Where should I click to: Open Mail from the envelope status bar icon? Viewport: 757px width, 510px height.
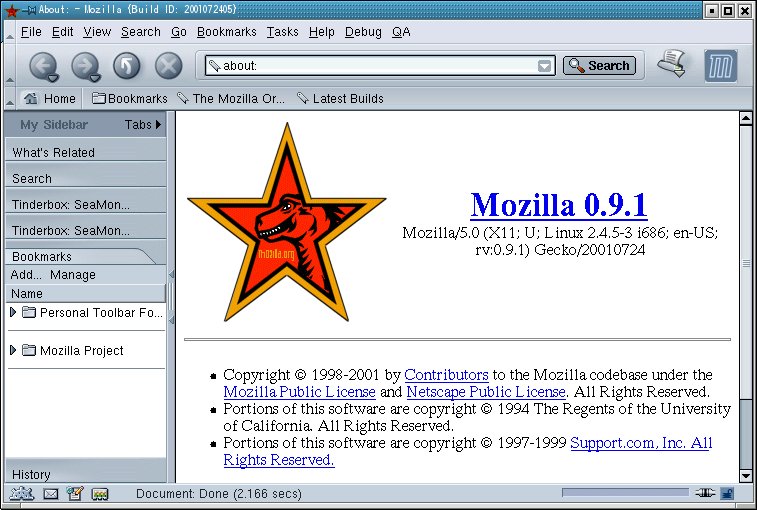(51, 494)
